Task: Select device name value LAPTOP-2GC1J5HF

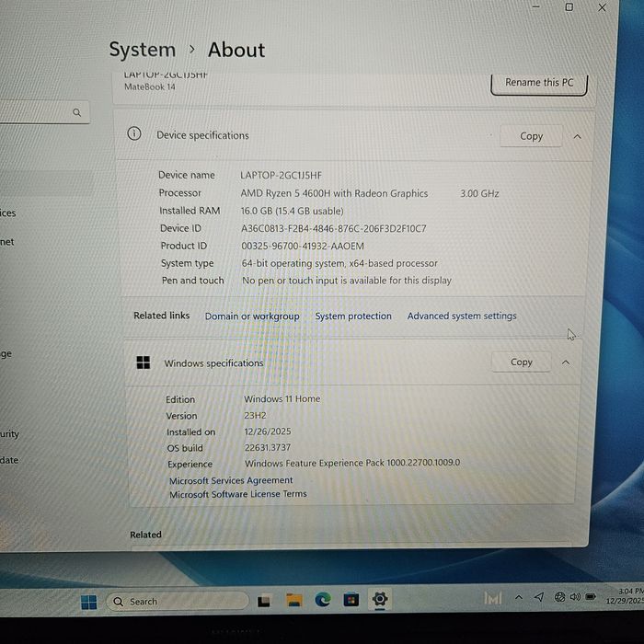Action: 281,176
